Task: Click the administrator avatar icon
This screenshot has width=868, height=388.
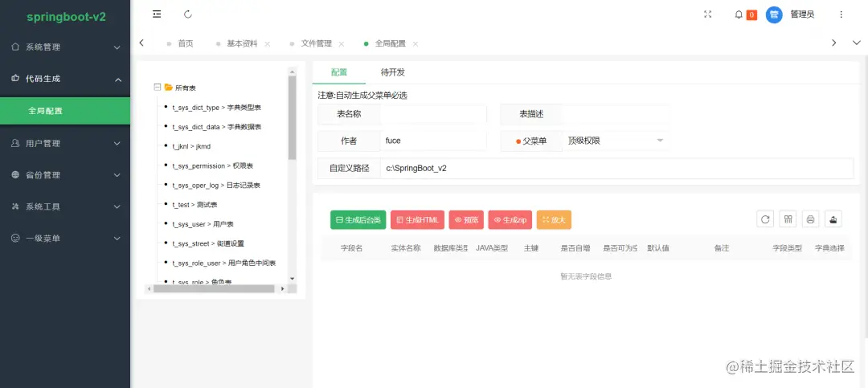Action: [x=774, y=15]
